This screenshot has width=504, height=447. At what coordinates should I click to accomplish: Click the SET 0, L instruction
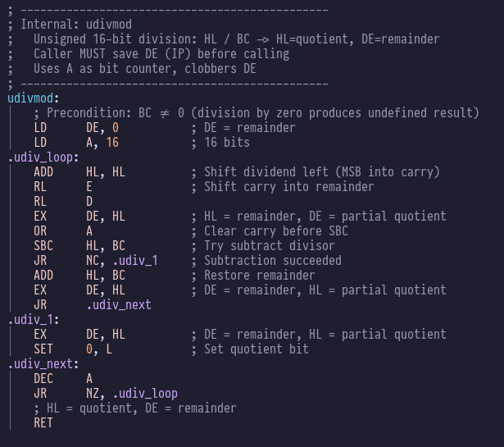pos(73,349)
